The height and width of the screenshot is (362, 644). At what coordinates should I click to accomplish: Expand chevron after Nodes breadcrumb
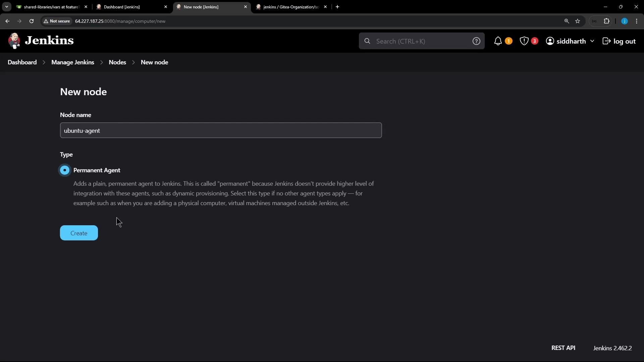(x=133, y=62)
